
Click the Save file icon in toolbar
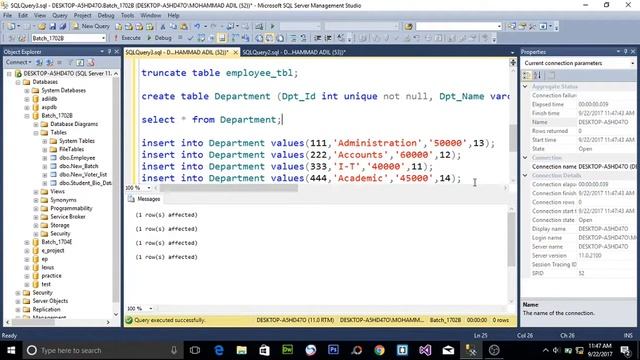coord(52,26)
